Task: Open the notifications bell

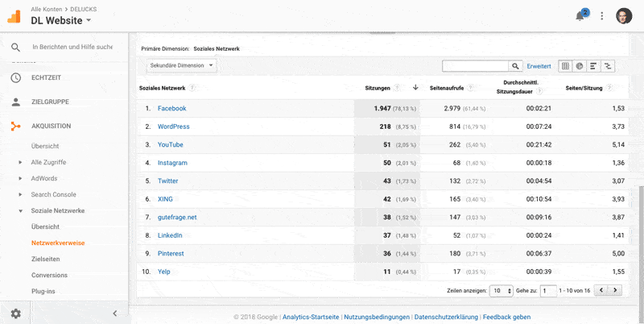Action: [x=580, y=16]
